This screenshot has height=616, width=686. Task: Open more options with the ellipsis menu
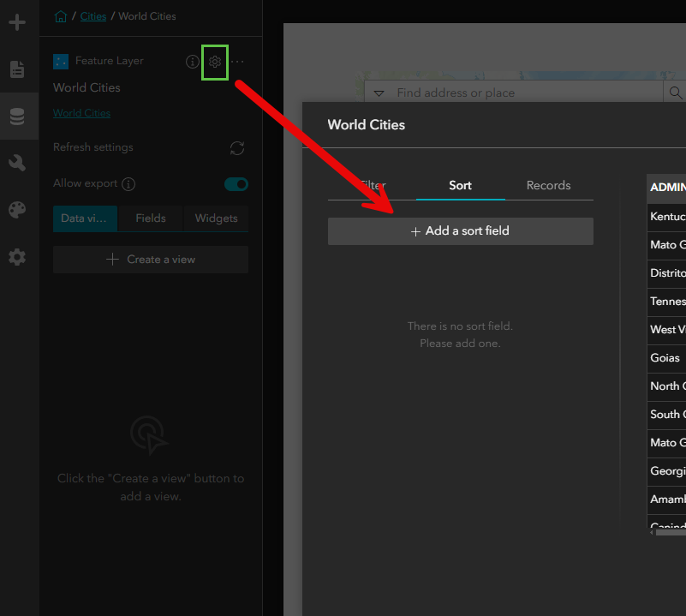tap(237, 62)
